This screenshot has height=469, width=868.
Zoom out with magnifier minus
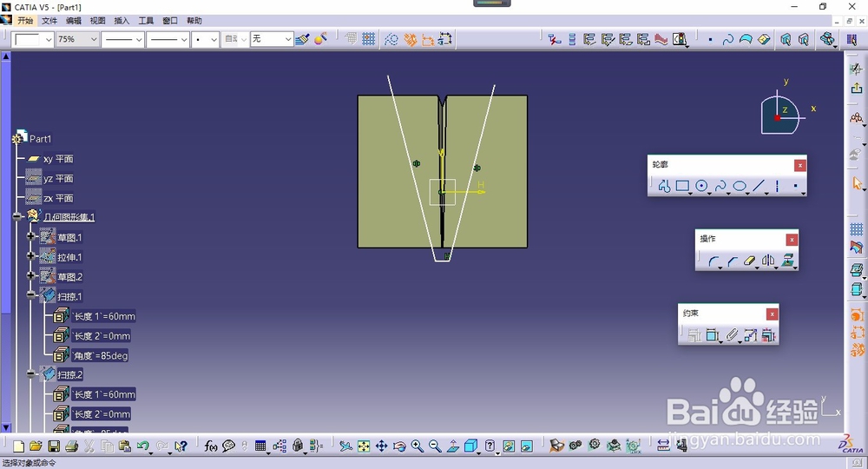click(435, 446)
